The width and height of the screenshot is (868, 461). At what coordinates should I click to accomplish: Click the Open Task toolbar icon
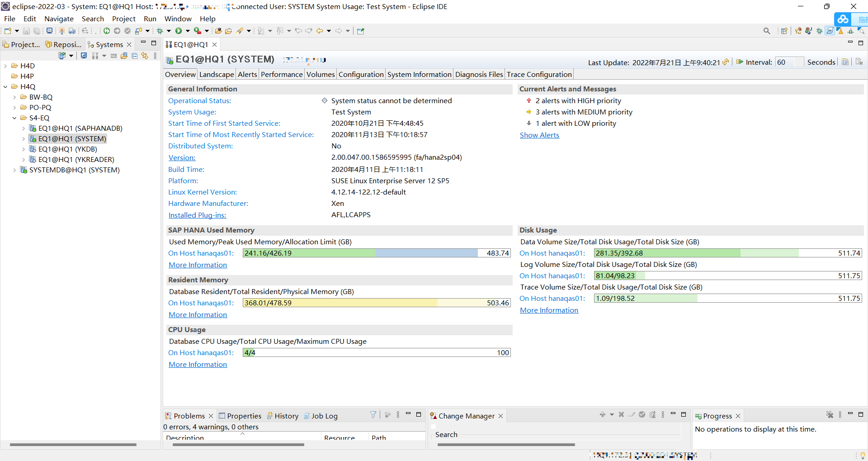coord(228,31)
